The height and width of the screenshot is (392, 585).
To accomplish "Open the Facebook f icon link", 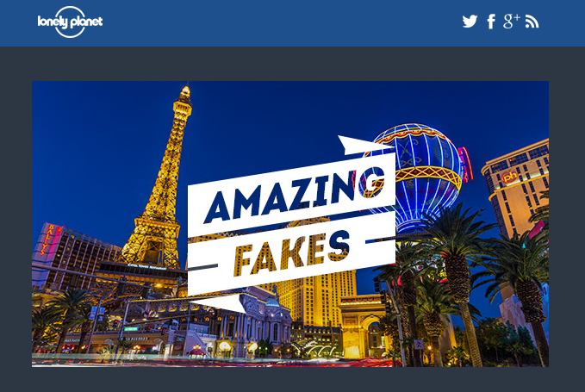I will [491, 22].
